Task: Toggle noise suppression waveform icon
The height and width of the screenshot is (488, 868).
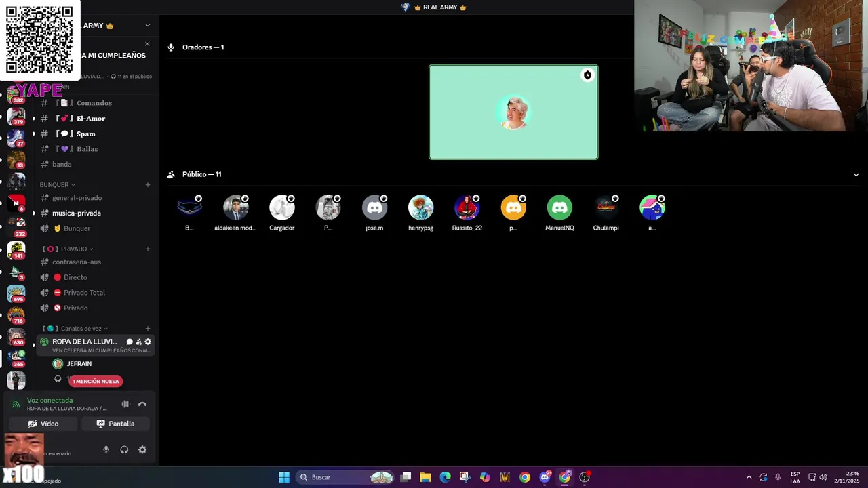Action: click(x=126, y=405)
